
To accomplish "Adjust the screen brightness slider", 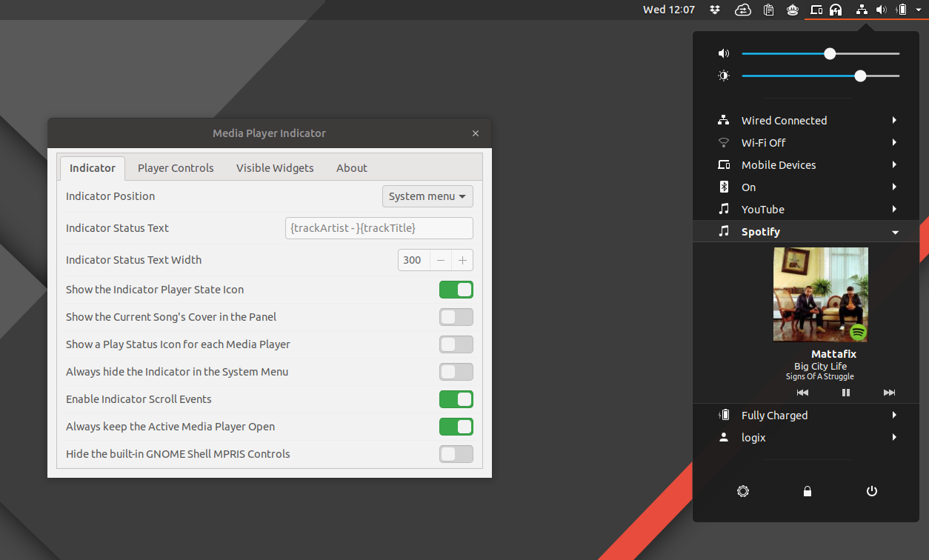I will [x=821, y=76].
